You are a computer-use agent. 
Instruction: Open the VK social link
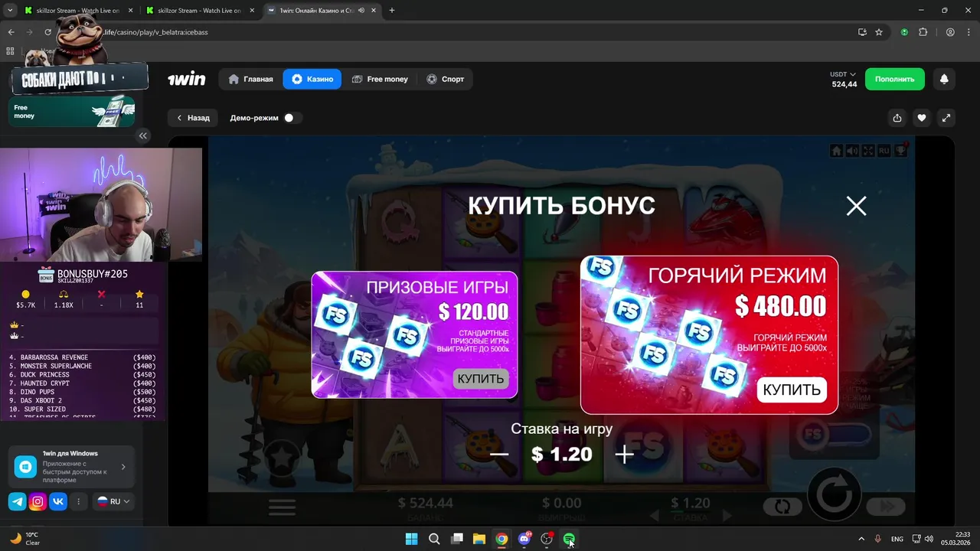tap(58, 502)
